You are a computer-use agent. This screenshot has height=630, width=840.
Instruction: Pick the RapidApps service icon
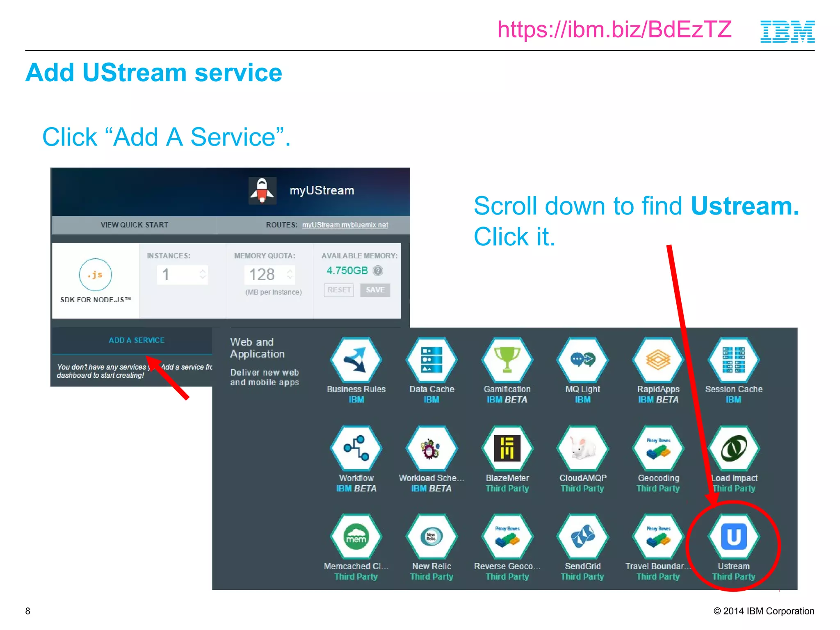658,360
